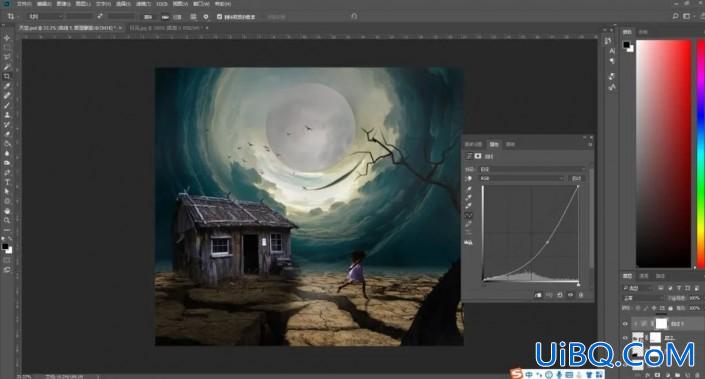
Task: Select the Move tool in the toolbar
Action: (x=7, y=38)
